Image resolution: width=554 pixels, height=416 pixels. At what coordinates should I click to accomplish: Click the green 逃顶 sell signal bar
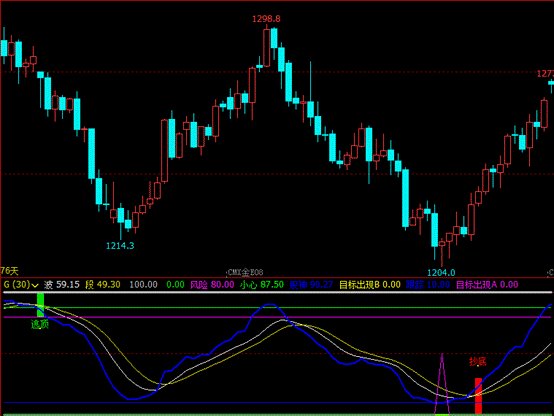coord(41,305)
